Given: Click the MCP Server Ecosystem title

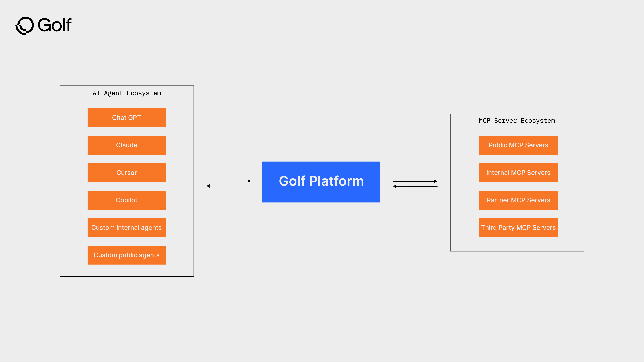Looking at the screenshot, I should click(517, 121).
